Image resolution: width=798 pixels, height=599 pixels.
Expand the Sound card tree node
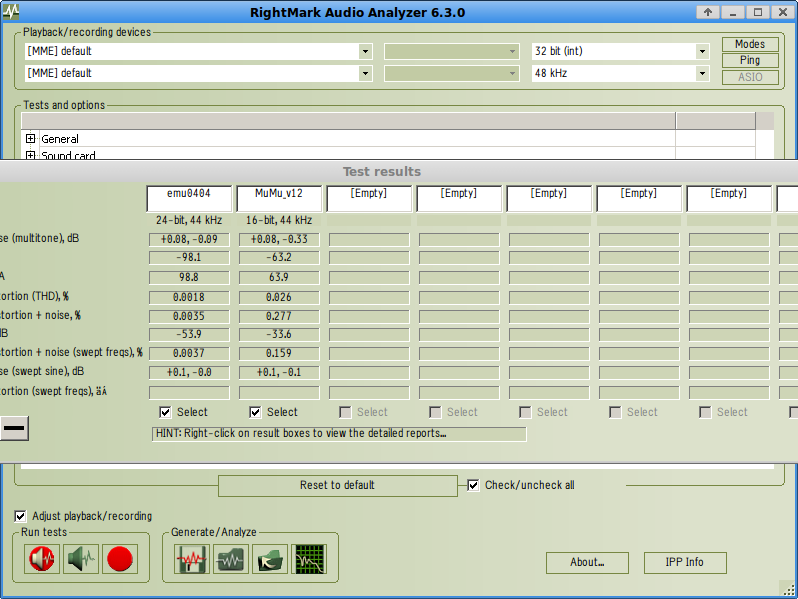[31, 155]
